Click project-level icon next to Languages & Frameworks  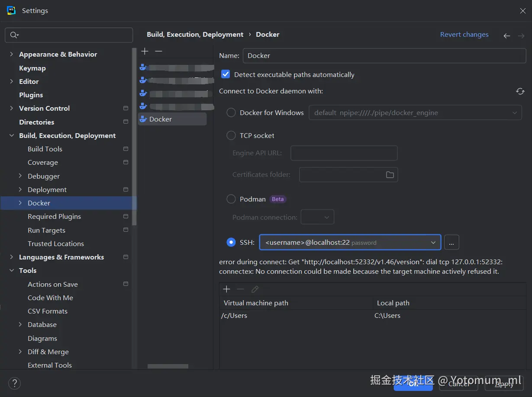[x=126, y=257]
